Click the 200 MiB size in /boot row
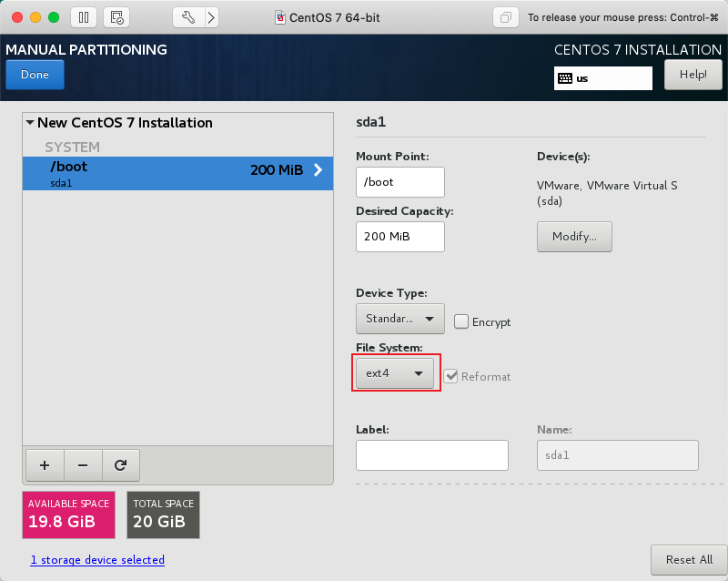The height and width of the screenshot is (581, 728). (277, 170)
